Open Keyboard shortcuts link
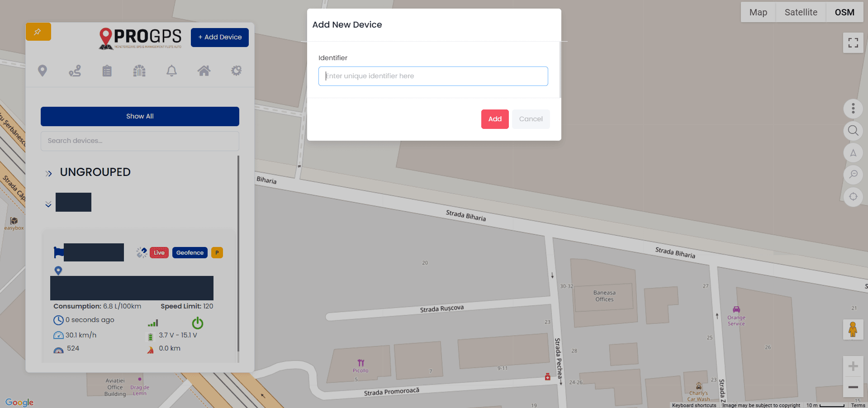This screenshot has height=408, width=868. (x=694, y=405)
